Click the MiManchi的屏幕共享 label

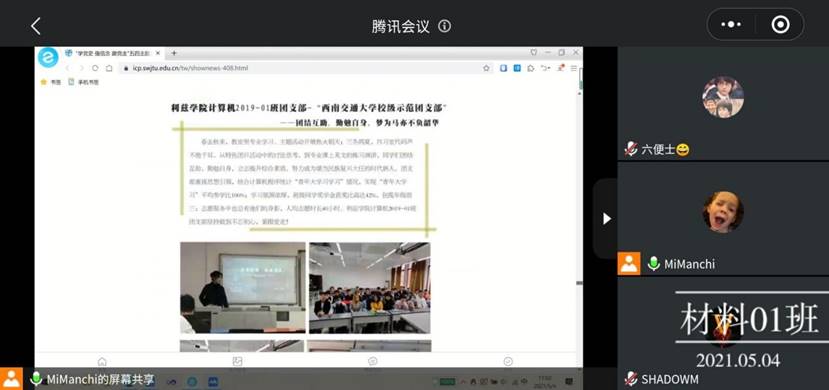pyautogui.click(x=100, y=379)
